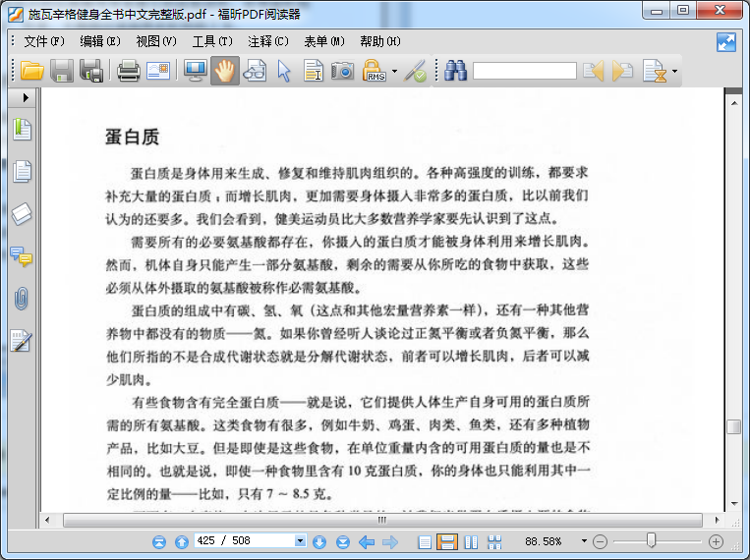Click the Save As double-disk icon
This screenshot has width=750, height=560.
tap(91, 72)
